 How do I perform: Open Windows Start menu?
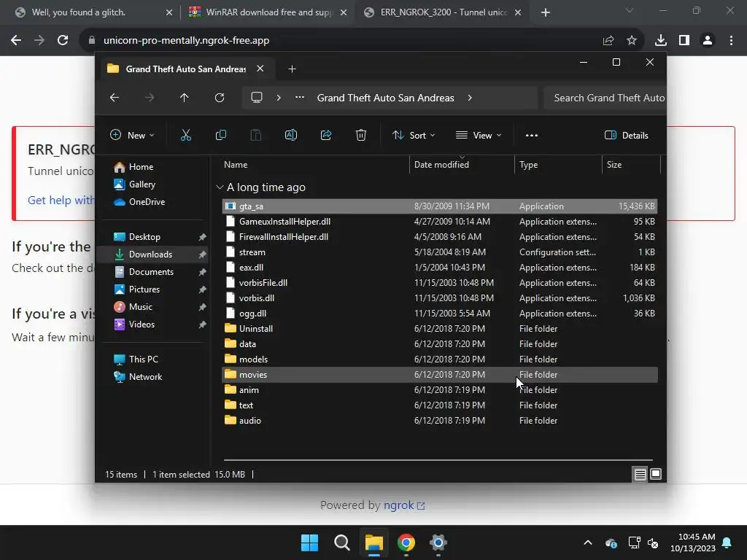click(x=309, y=542)
